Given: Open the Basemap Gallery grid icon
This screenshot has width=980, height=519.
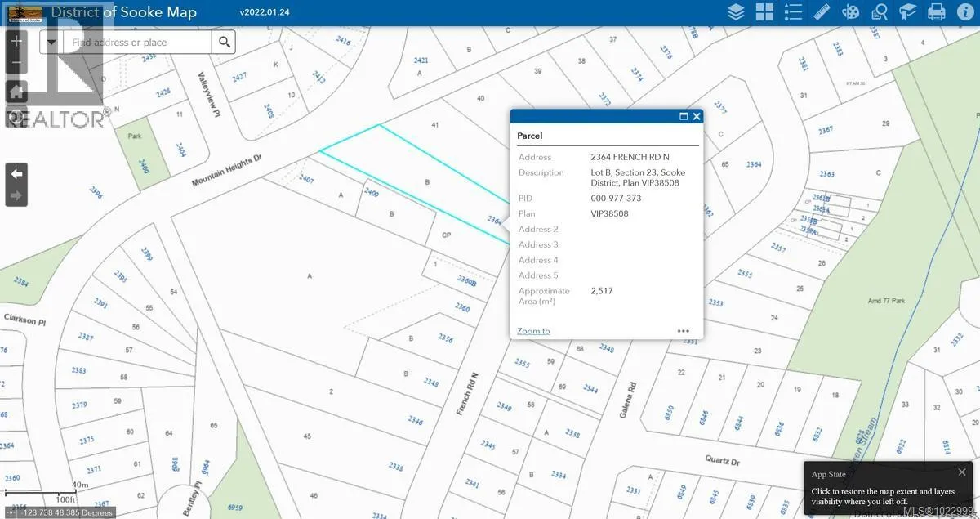Looking at the screenshot, I should point(764,12).
